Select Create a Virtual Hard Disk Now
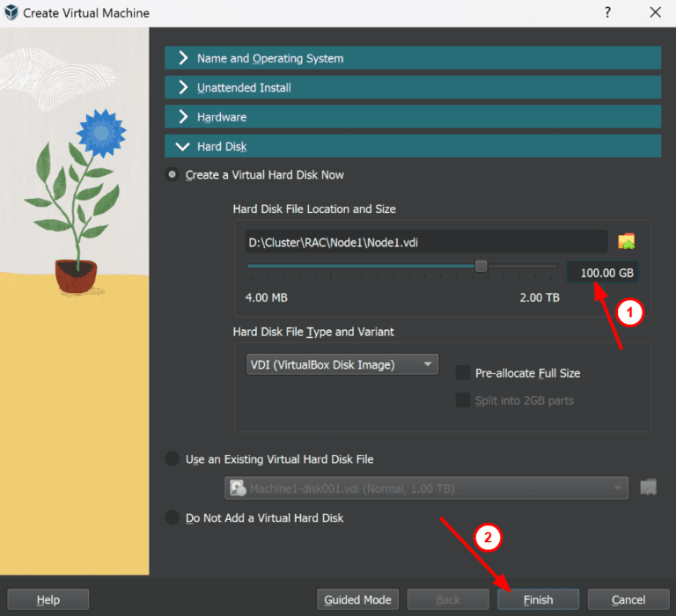Image resolution: width=676 pixels, height=616 pixels. (173, 175)
